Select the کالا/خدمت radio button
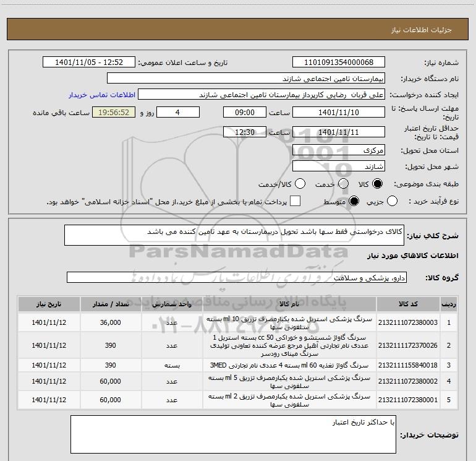 (x=300, y=184)
